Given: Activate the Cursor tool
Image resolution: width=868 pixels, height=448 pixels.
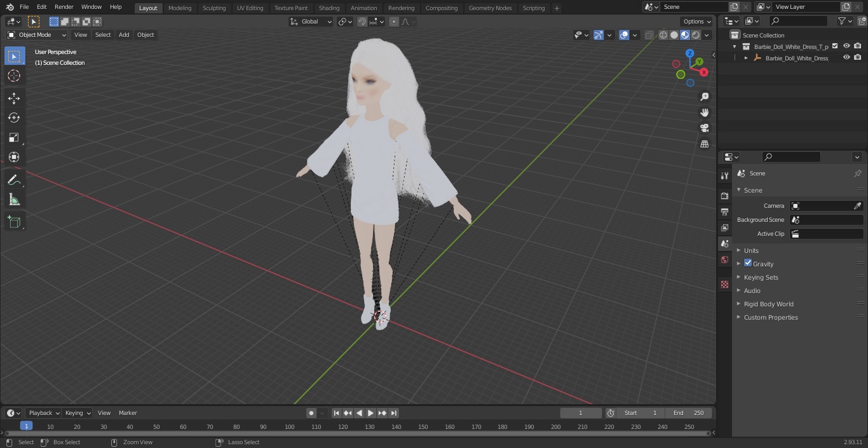Looking at the screenshot, I should 14,76.
